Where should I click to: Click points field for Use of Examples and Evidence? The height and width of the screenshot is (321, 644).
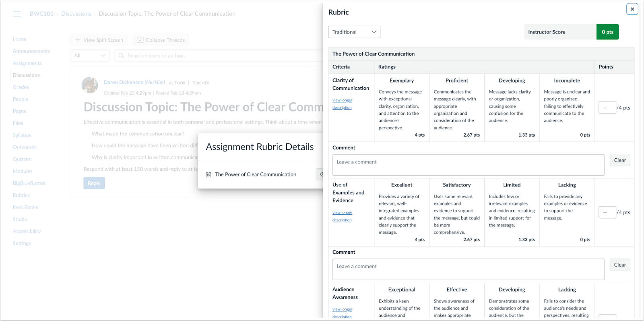tap(607, 212)
